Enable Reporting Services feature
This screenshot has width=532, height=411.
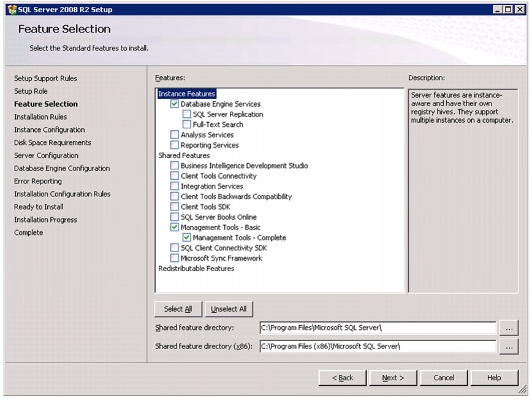tap(175, 145)
